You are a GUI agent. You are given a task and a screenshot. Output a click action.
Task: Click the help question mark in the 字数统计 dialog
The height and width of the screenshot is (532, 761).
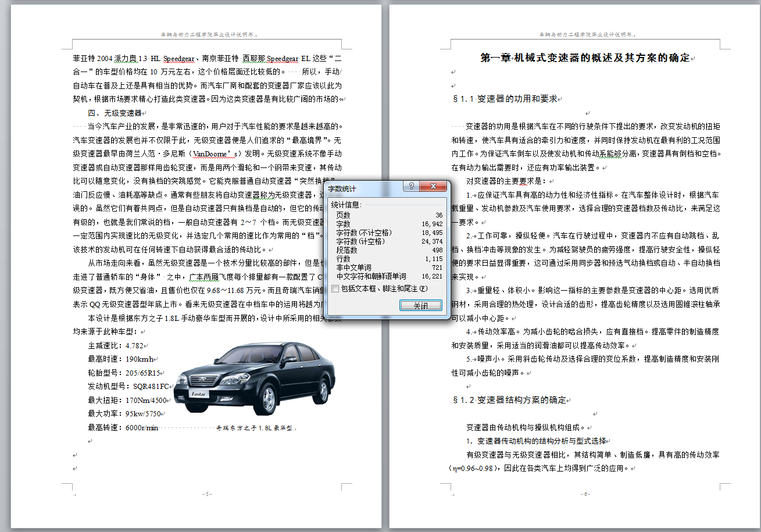[x=411, y=187]
